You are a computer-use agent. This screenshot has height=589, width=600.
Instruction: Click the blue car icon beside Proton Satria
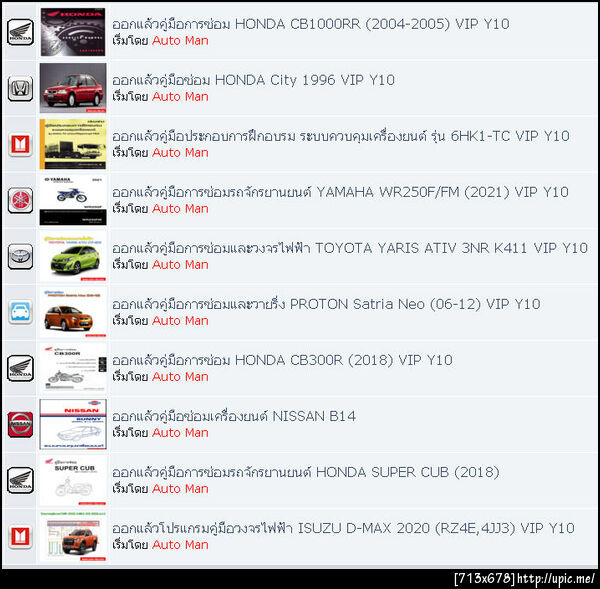pyautogui.click(x=20, y=312)
